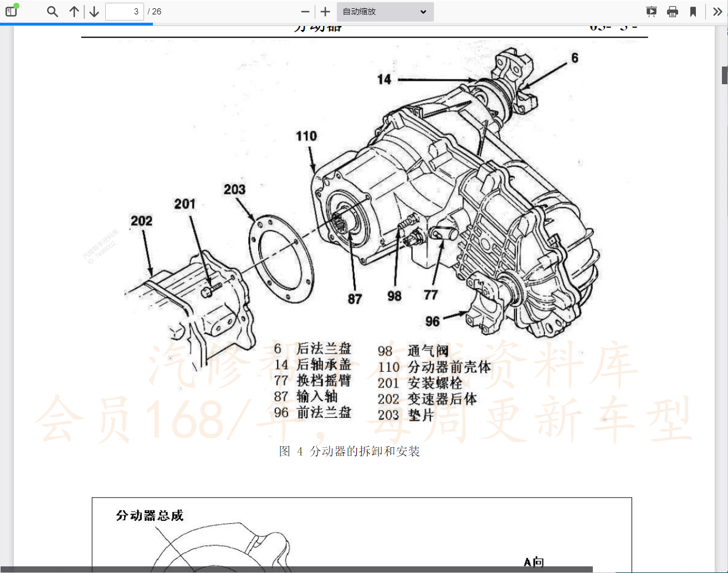The height and width of the screenshot is (573, 728).
Task: Click the bookmark current view icon
Action: pyautogui.click(x=693, y=11)
